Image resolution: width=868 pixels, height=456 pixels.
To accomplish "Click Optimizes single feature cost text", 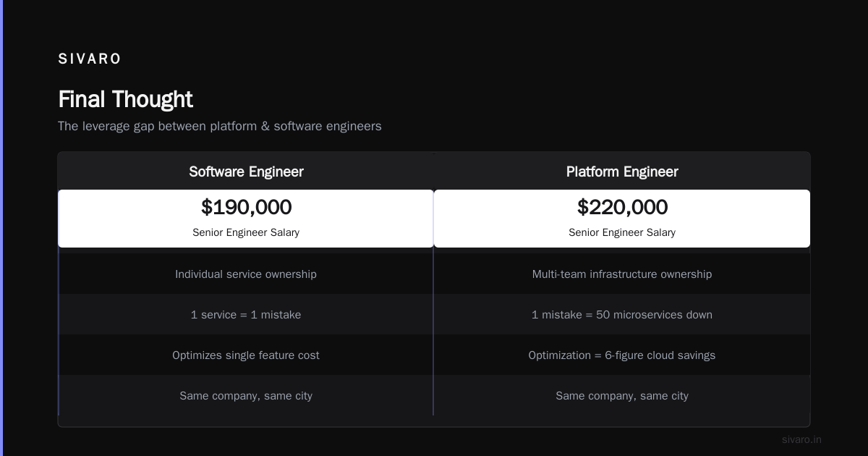I will pos(246,355).
